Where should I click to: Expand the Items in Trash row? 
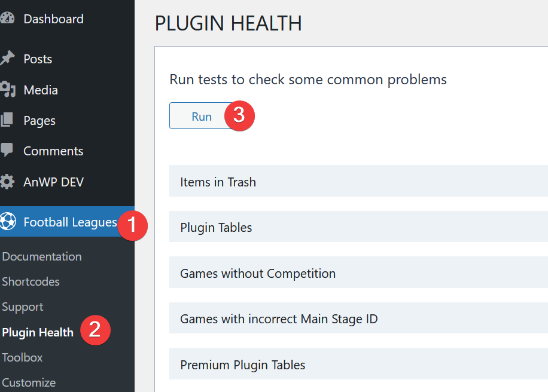pyautogui.click(x=358, y=181)
